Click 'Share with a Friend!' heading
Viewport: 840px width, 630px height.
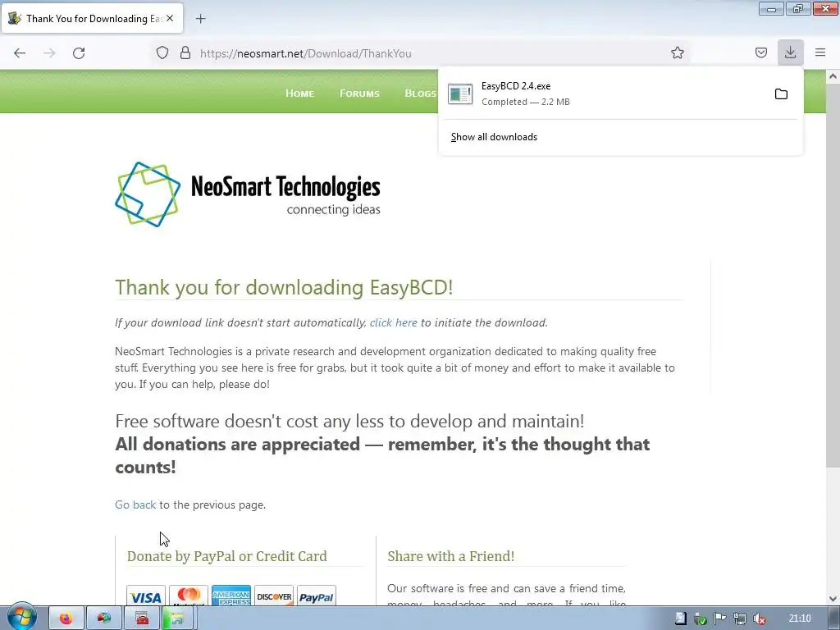click(450, 556)
